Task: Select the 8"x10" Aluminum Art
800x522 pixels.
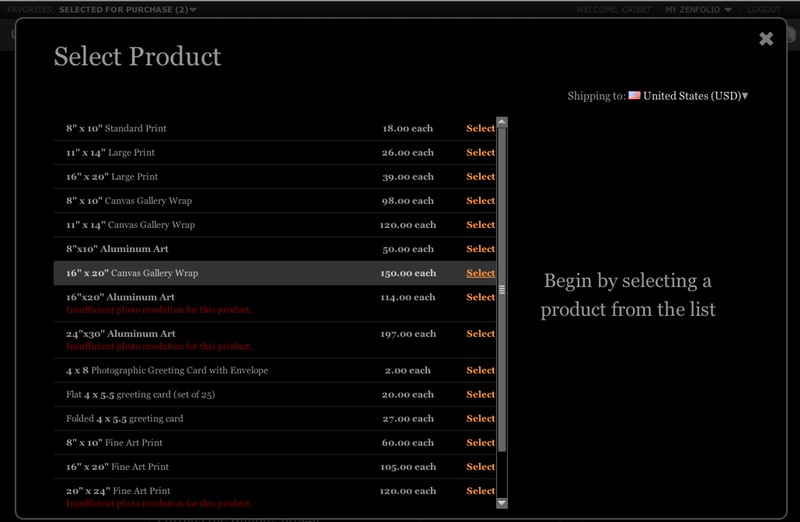Action: [480, 248]
